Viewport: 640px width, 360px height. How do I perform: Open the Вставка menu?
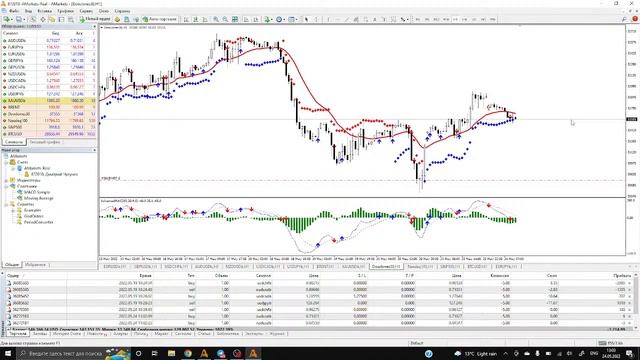point(44,11)
